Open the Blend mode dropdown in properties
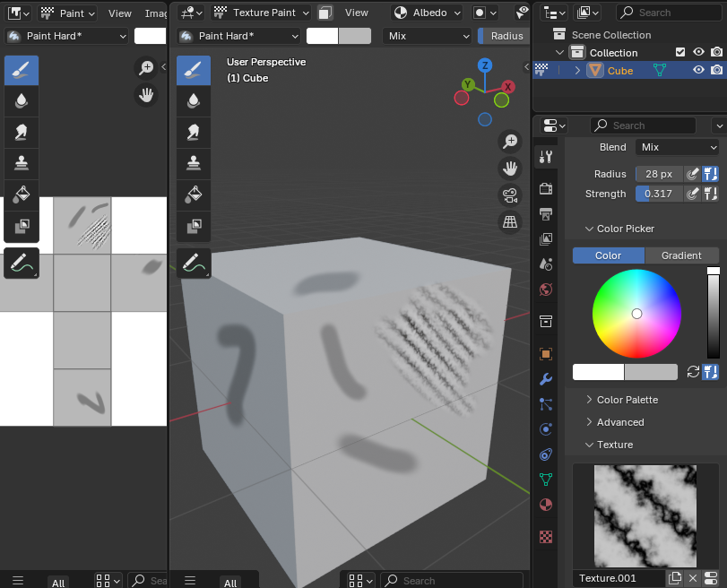 click(678, 147)
